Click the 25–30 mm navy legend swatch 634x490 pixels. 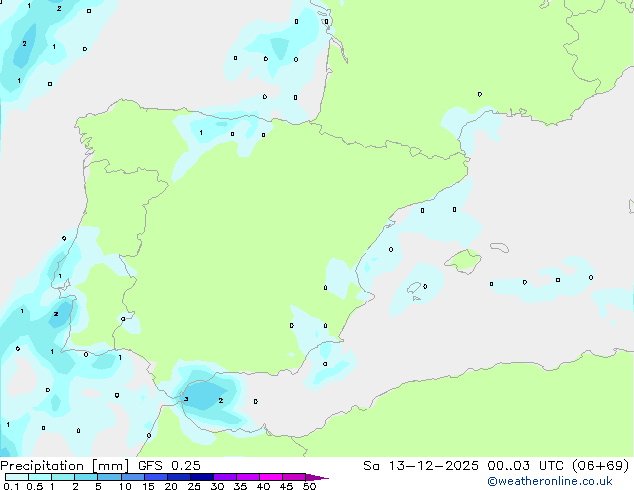tap(202, 477)
